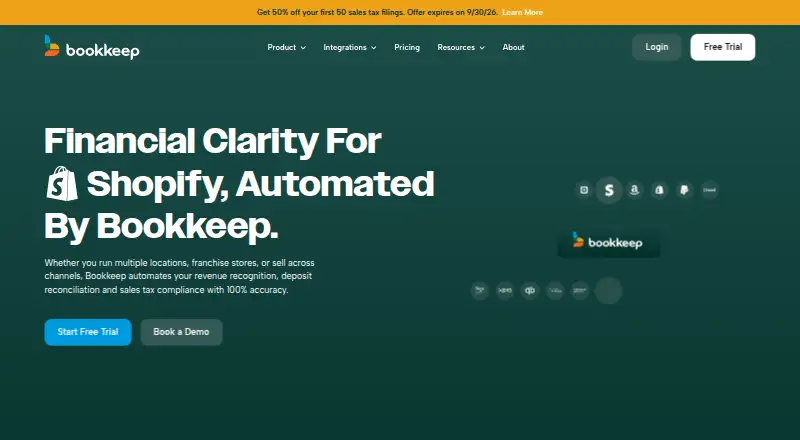Click the Book a Demo button

coord(181,332)
